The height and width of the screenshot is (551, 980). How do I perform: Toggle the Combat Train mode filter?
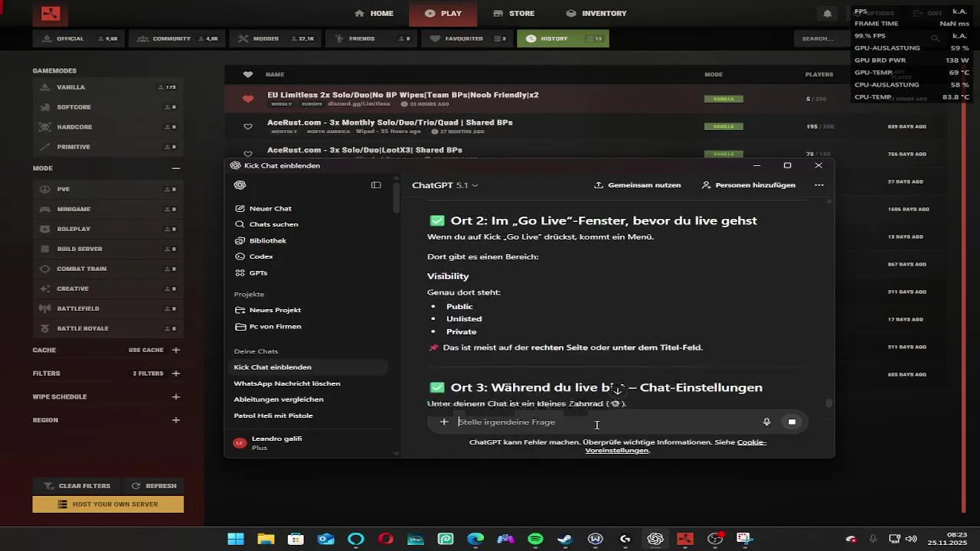(x=108, y=269)
